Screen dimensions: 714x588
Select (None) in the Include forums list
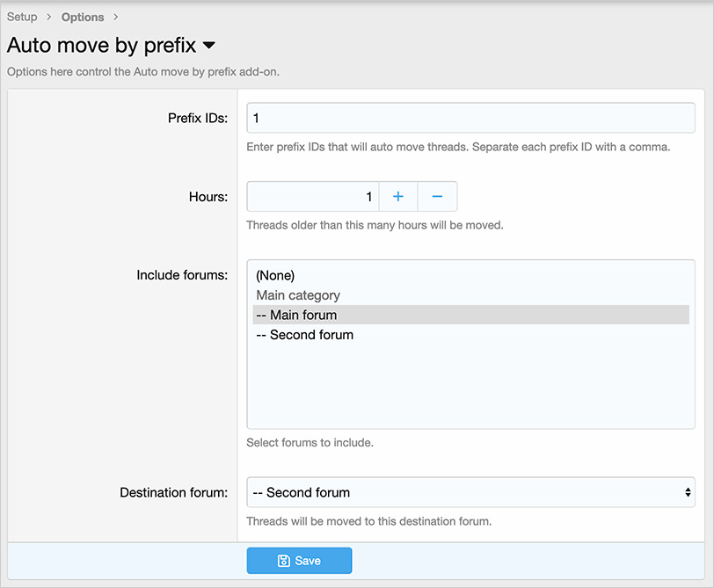click(275, 275)
